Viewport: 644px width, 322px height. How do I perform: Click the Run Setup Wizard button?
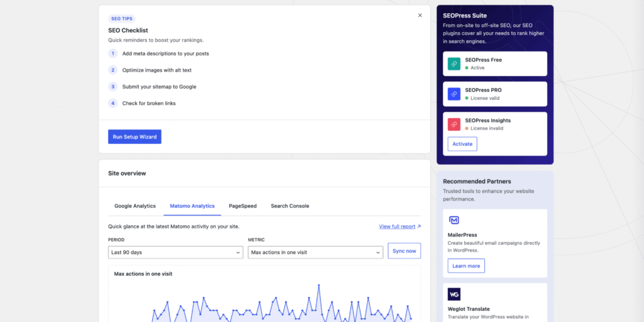135,136
